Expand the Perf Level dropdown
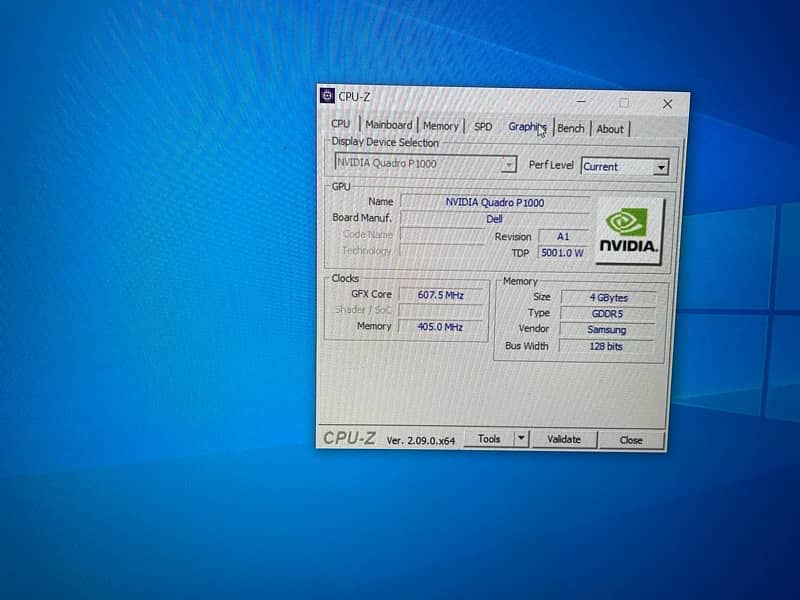 click(660, 167)
